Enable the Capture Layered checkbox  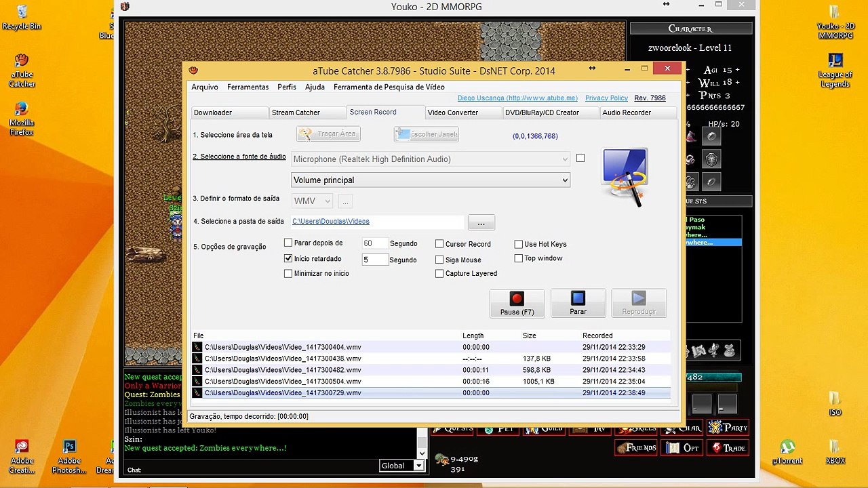(x=439, y=274)
